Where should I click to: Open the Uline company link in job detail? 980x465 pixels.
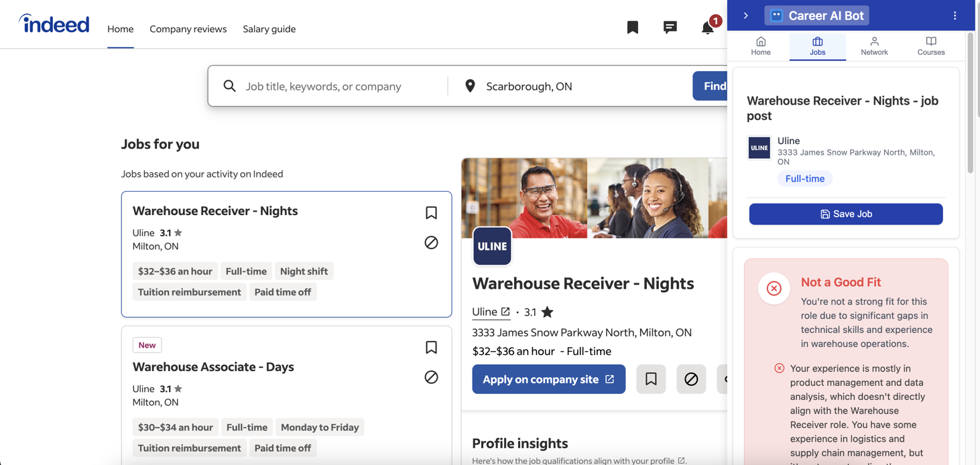(491, 312)
